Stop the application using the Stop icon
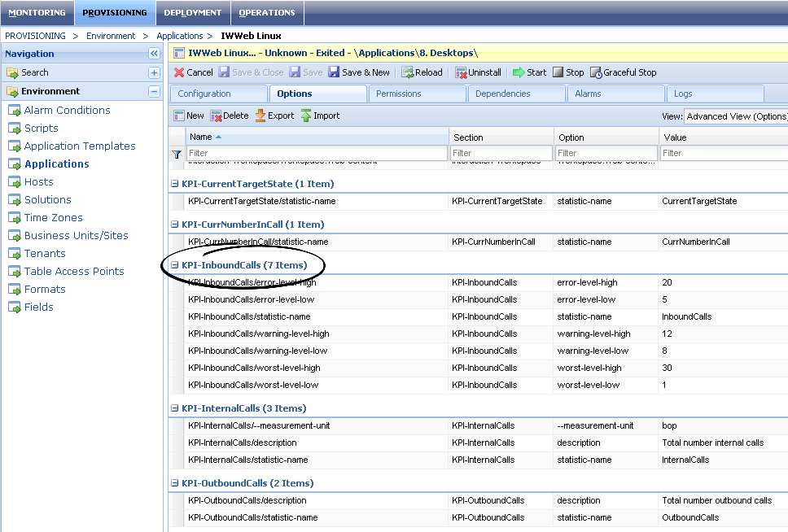 [x=568, y=72]
